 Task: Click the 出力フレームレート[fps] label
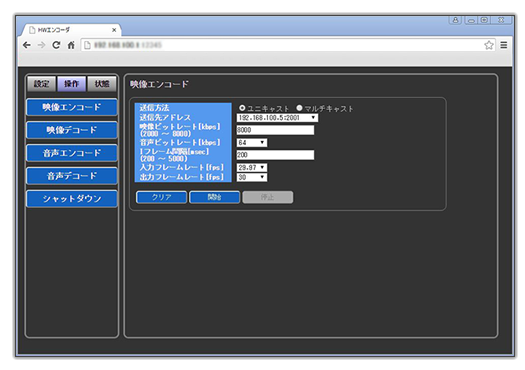pos(181,177)
